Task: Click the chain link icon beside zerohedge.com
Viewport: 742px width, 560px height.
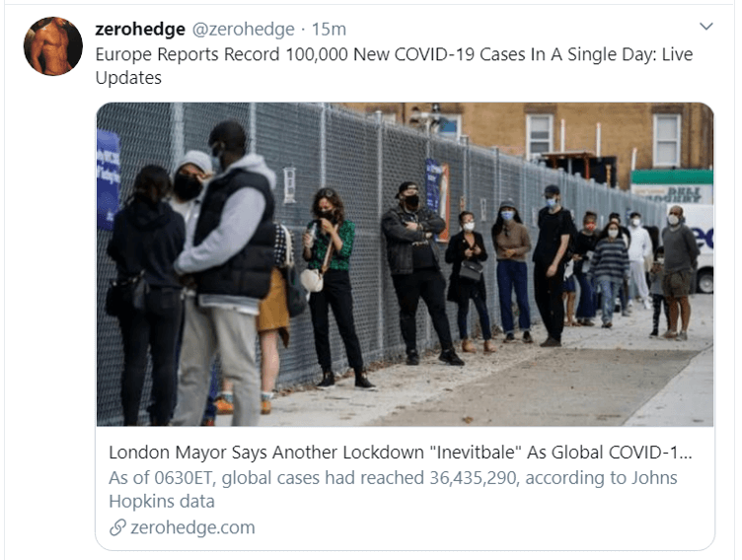Action: click(117, 527)
